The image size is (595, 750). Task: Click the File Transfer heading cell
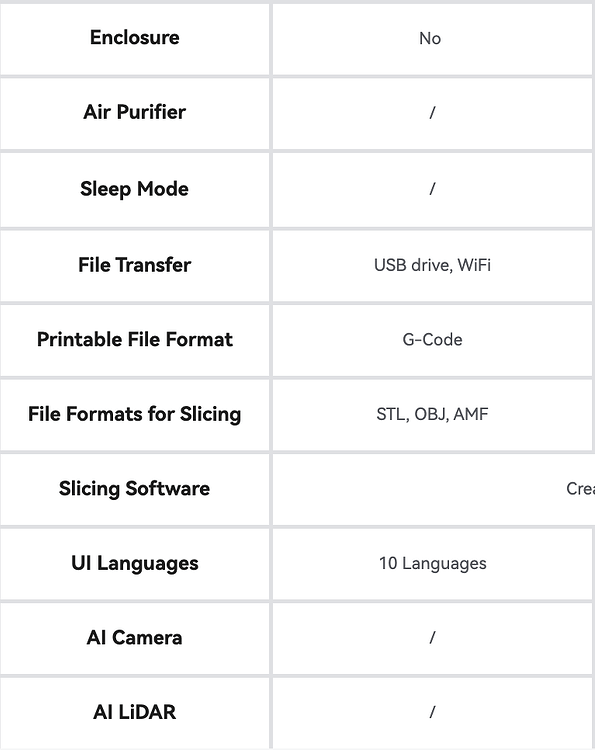pyautogui.click(x=134, y=265)
